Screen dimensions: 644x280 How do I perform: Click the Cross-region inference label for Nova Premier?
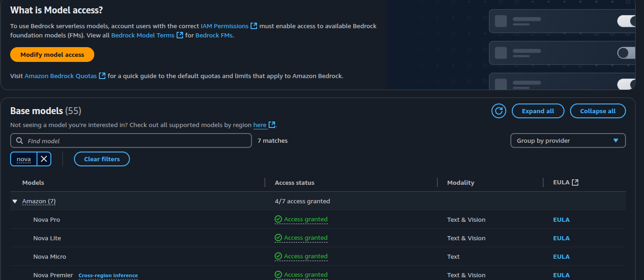coord(108,275)
